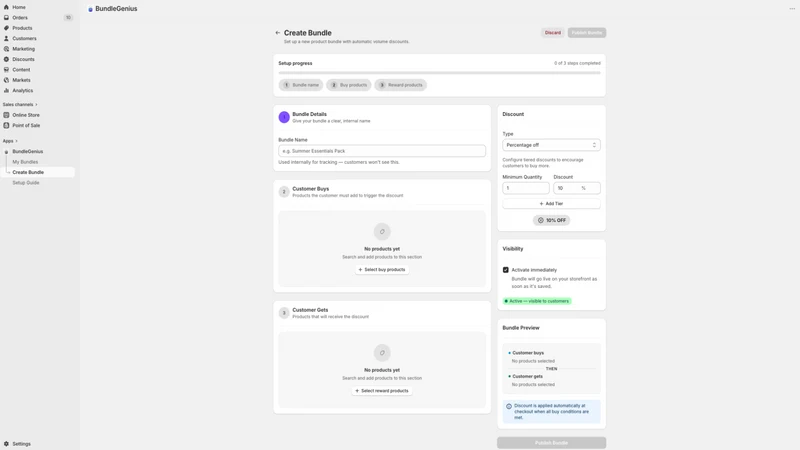Toggle the Activate immediately checkbox

click(506, 270)
